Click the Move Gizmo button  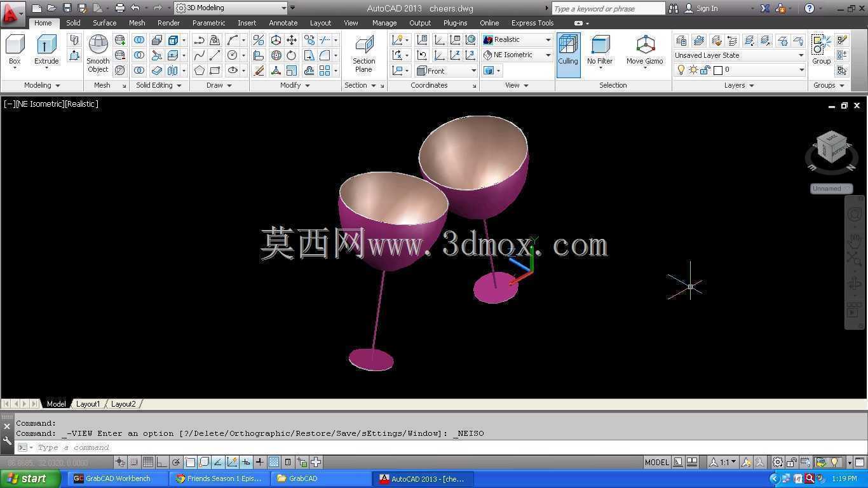point(644,50)
